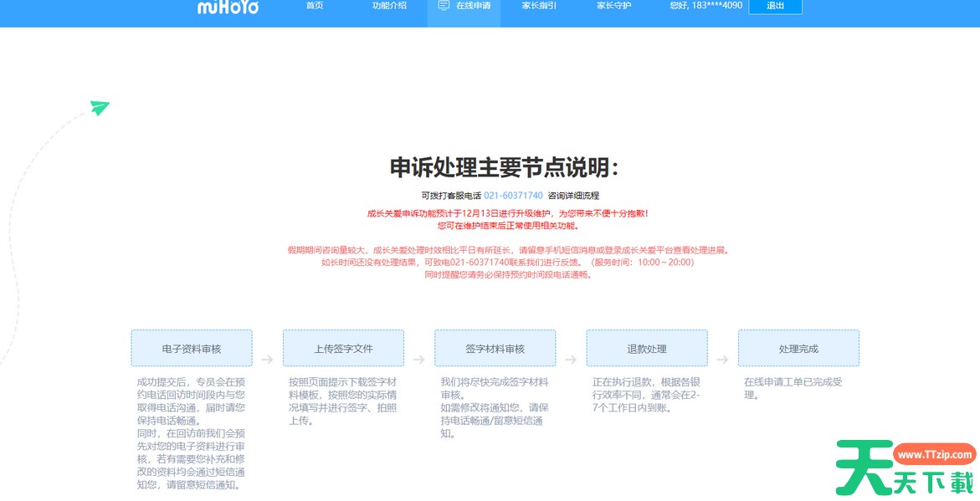980x501 pixels.
Task: Click the 退出 logout button
Action: pos(775,6)
